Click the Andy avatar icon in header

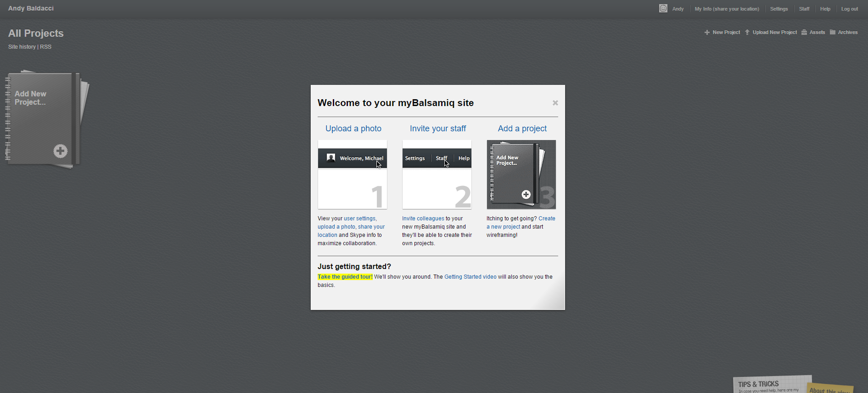[x=663, y=8]
